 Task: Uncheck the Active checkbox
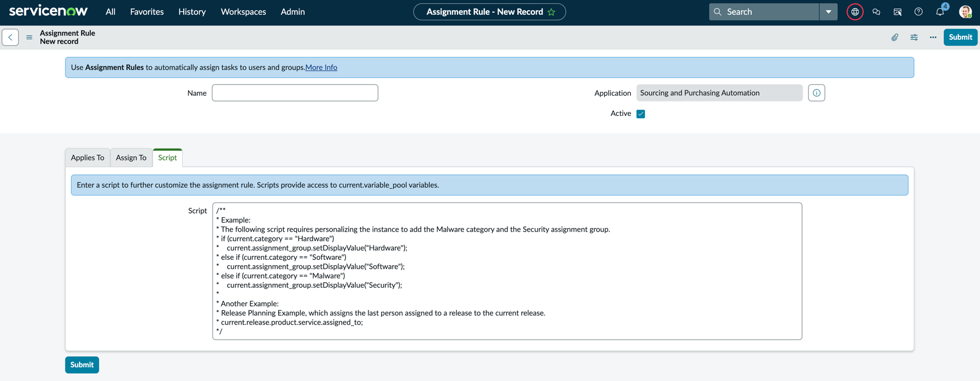pyautogui.click(x=641, y=114)
